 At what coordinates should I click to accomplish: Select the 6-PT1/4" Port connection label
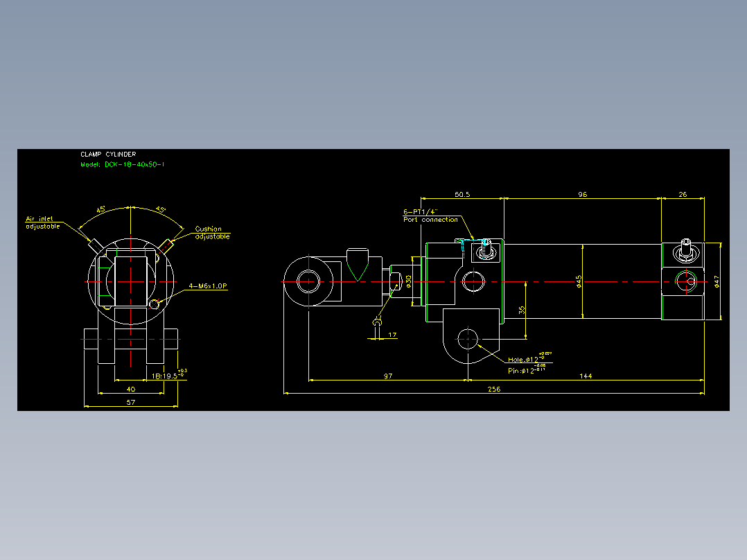(x=431, y=216)
